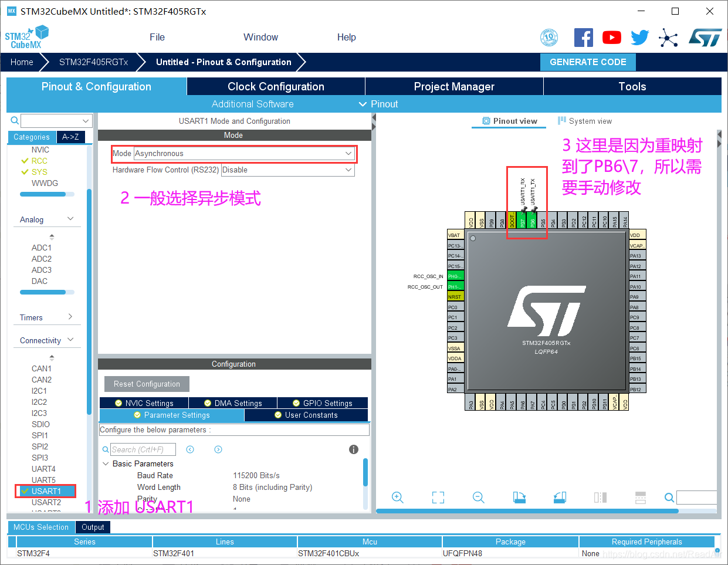Screen dimensions: 728x565
Task: Open the Output tab
Action: pos(93,527)
